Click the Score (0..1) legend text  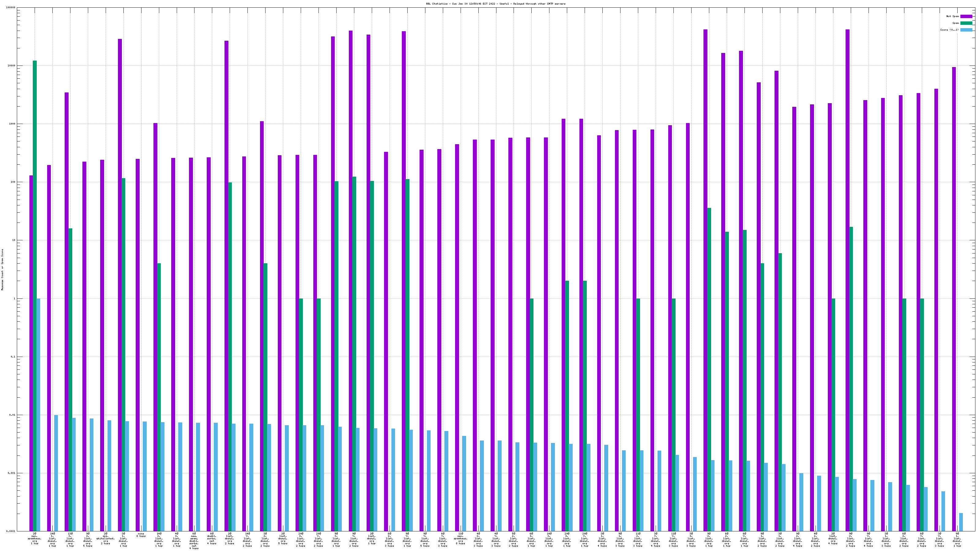(x=949, y=30)
